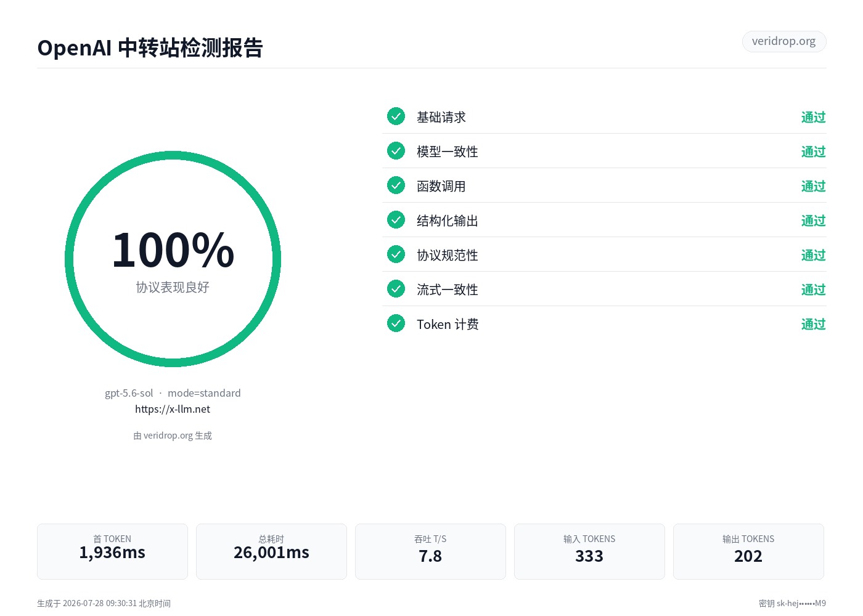
Task: Click the 吞吐 T/S 7.8 card
Action: pyautogui.click(x=430, y=551)
